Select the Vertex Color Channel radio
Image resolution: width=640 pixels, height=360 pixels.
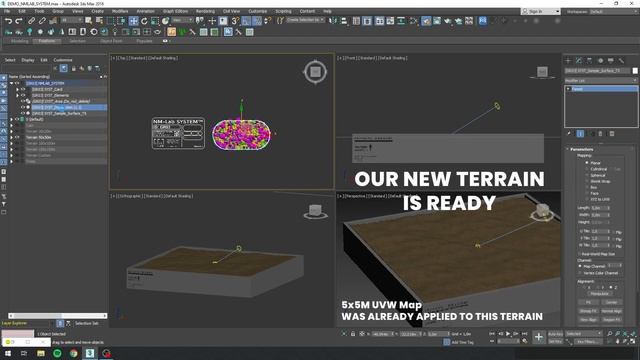click(x=580, y=273)
